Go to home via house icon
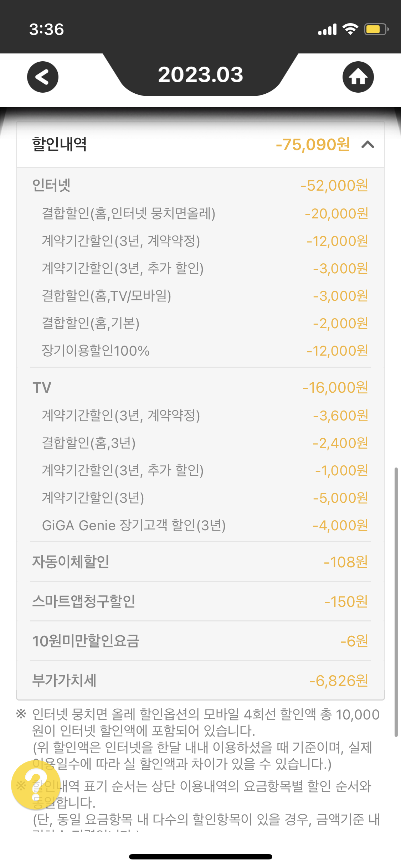 [358, 77]
